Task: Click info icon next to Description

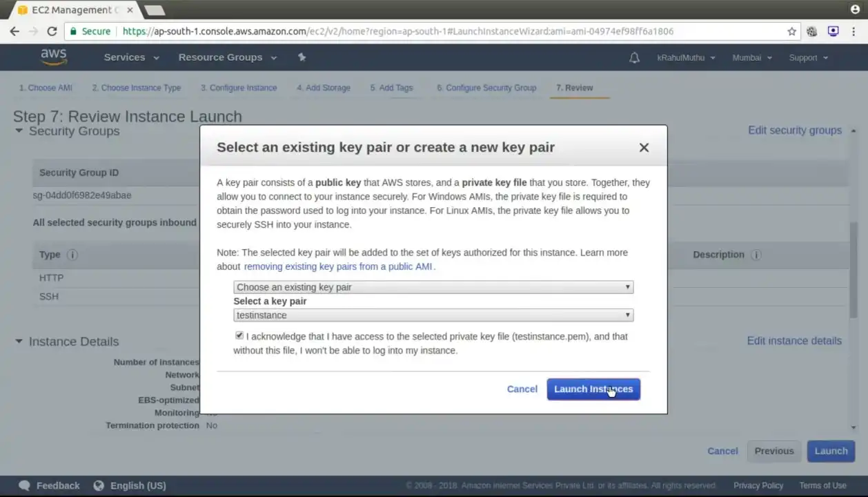Action: click(756, 255)
